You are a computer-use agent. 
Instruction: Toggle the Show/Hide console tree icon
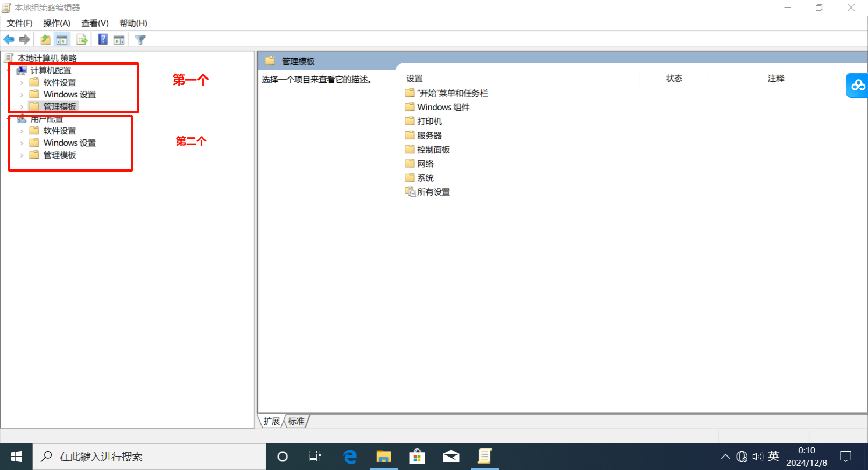[62, 39]
